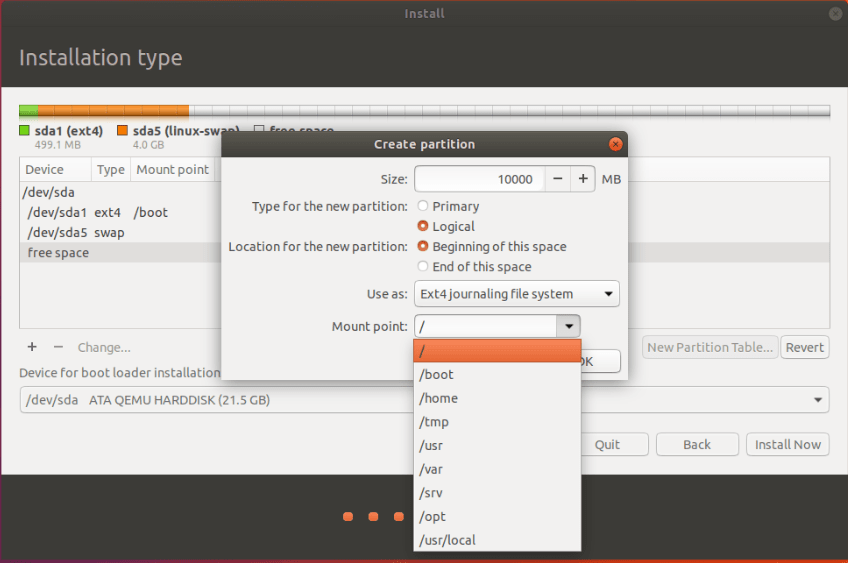Image resolution: width=848 pixels, height=563 pixels.
Task: Select / root mount point option
Action: [497, 351]
